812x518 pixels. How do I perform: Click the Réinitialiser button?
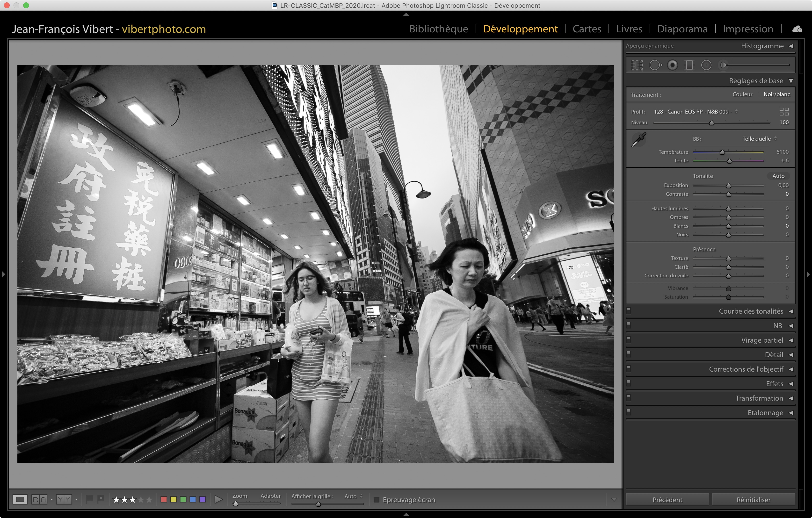coord(753,499)
